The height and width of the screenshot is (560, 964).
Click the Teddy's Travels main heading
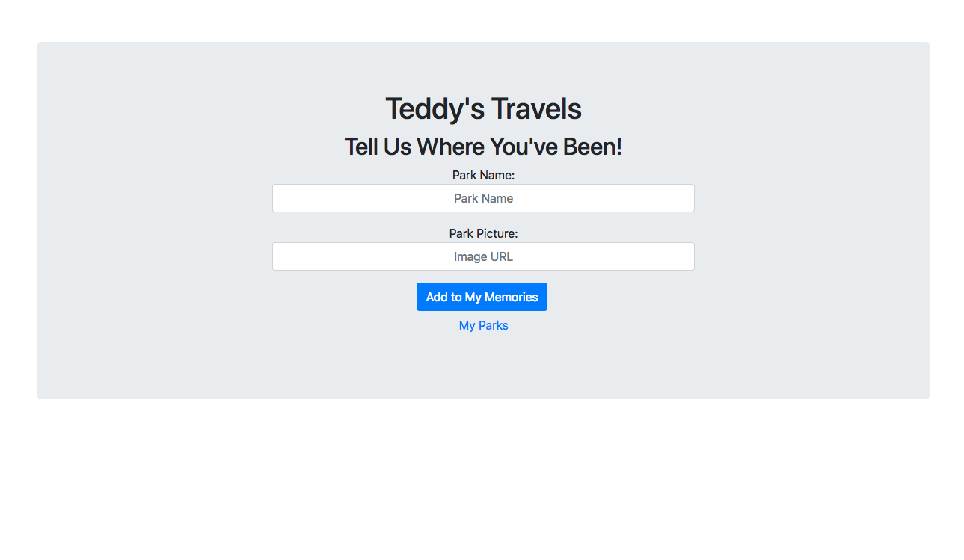pyautogui.click(x=483, y=109)
